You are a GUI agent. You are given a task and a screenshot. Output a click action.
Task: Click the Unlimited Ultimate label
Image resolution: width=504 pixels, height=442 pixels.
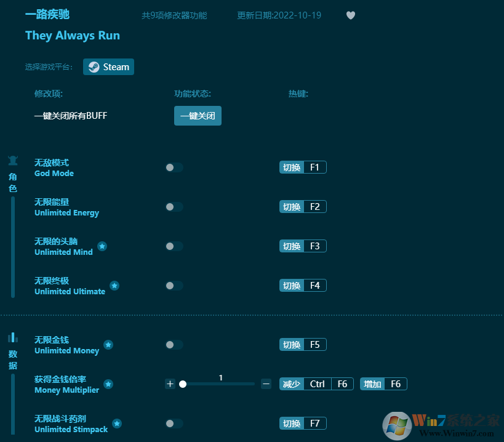pyautogui.click(x=70, y=292)
